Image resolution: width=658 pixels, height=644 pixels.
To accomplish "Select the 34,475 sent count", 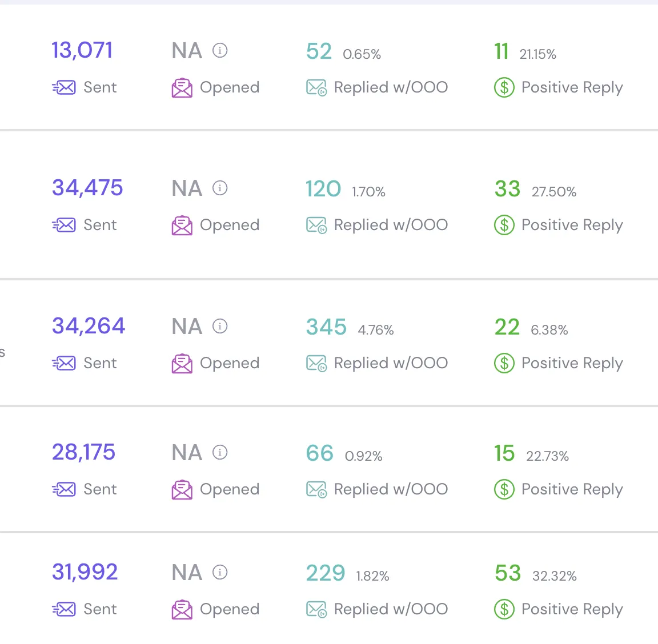I will 87,187.
